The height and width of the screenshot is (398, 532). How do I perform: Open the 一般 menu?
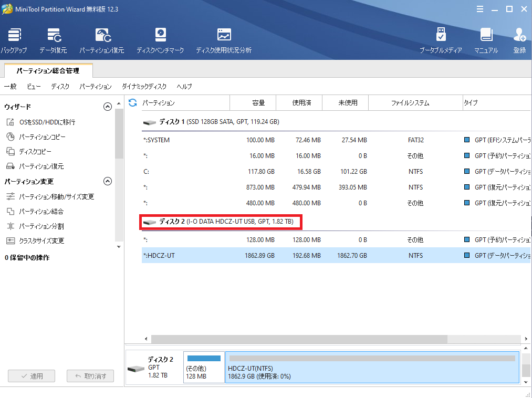(x=10, y=87)
